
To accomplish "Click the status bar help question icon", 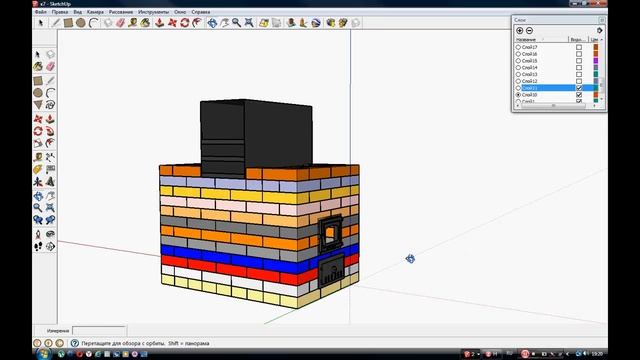I will point(74,343).
